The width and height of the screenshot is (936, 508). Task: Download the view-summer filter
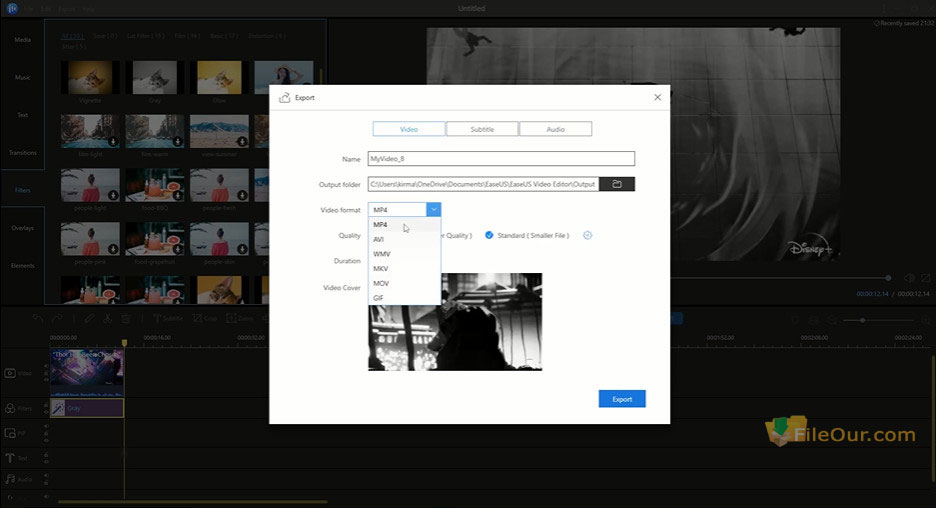click(x=242, y=141)
